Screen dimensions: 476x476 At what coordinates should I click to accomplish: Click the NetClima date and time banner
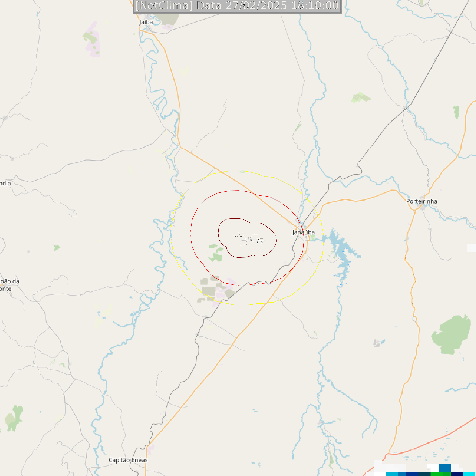point(237,6)
